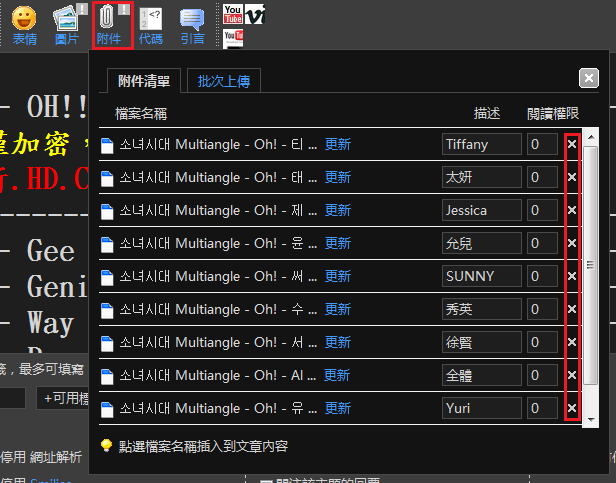616x483 pixels.
Task: Delete the 全體 attachment
Action: click(x=572, y=375)
